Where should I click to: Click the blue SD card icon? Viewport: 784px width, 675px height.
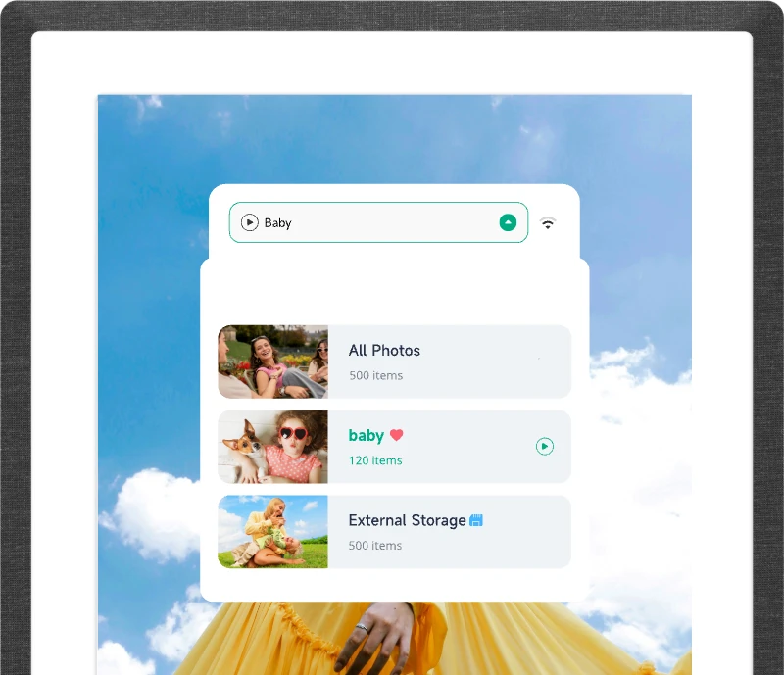point(476,520)
